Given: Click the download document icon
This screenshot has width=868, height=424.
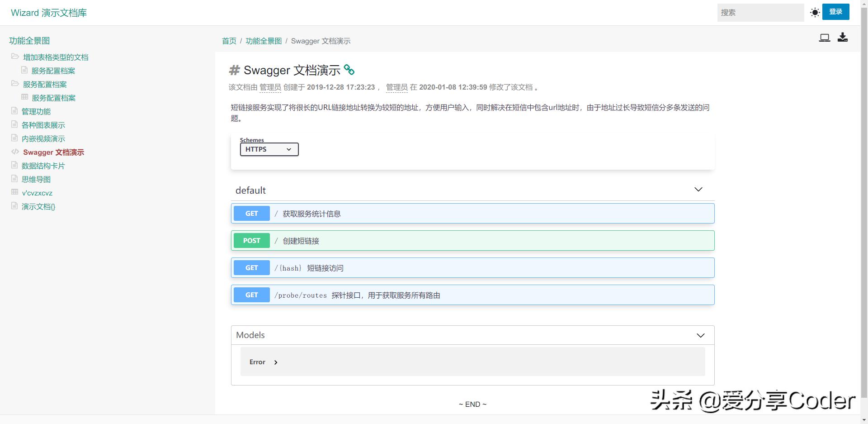Looking at the screenshot, I should point(843,38).
